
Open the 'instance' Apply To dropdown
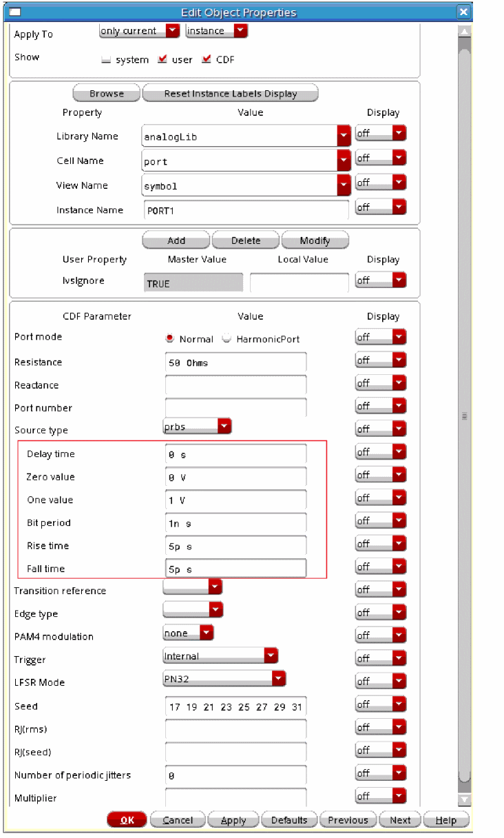coord(217,31)
